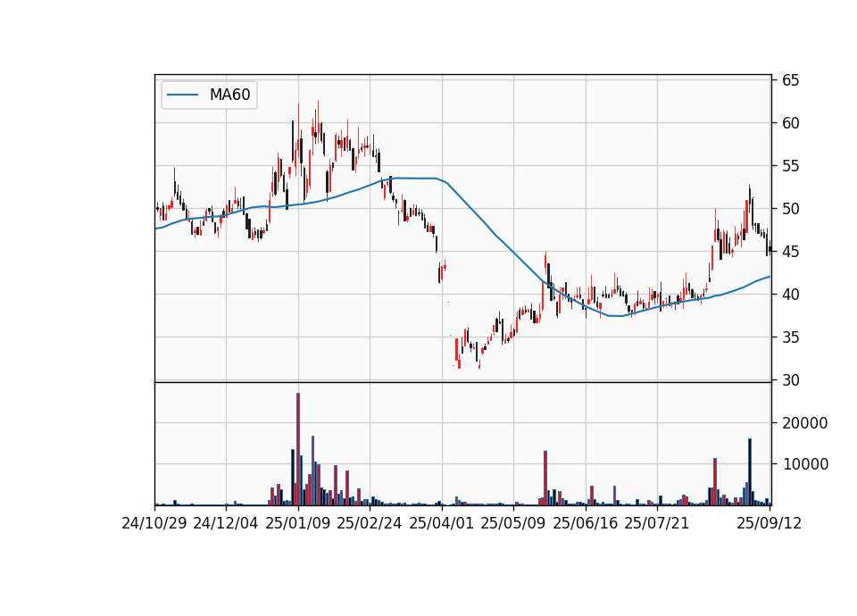Click the 24/12/04 date axis label
Screen dimensions: 857x616
point(226,523)
